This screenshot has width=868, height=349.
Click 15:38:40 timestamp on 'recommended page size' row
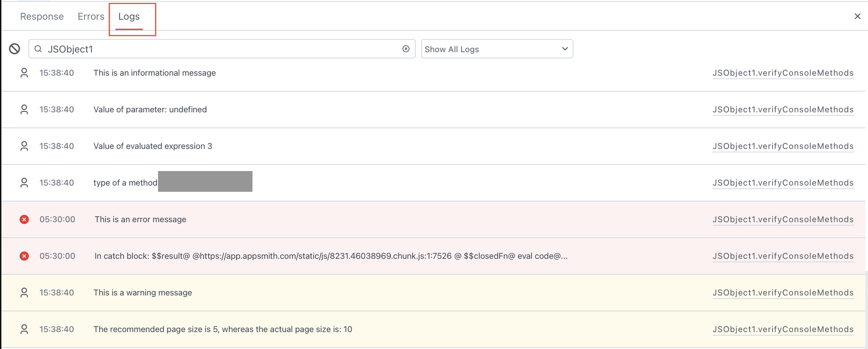click(57, 329)
